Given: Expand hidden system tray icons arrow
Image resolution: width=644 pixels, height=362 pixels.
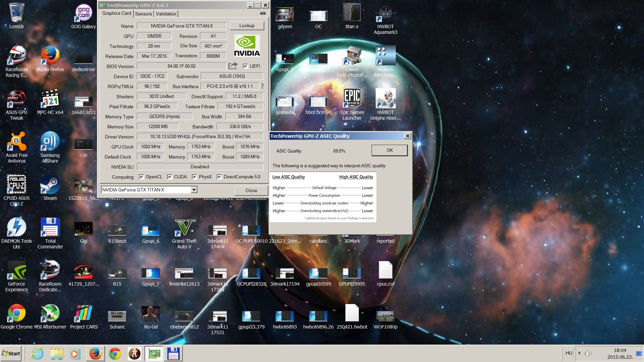Looking at the screenshot, I should click(x=579, y=353).
